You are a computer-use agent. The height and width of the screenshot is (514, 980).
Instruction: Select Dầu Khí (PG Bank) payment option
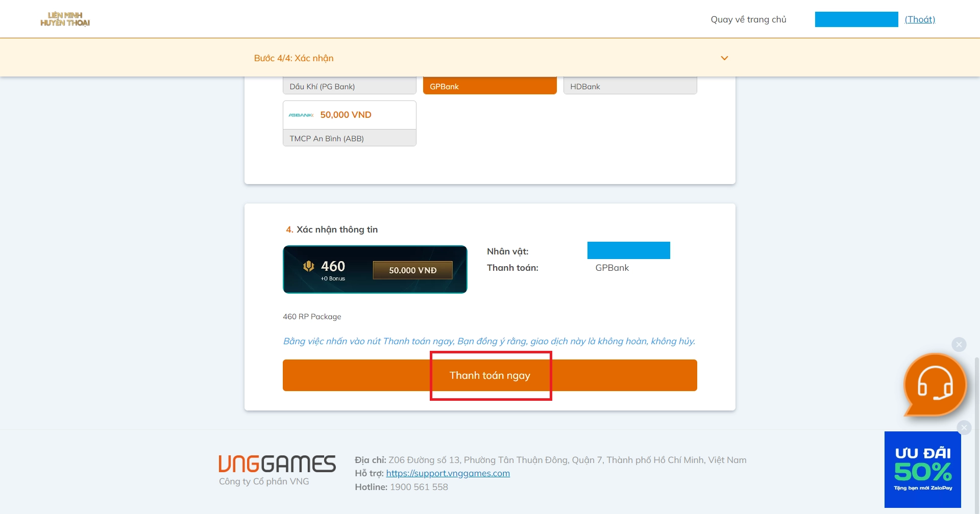[x=349, y=86]
